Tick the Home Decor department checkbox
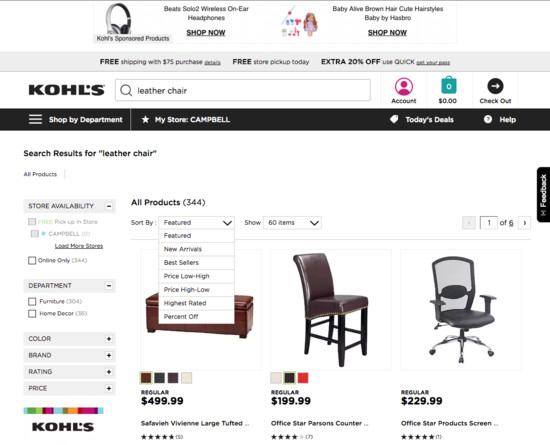This screenshot has height=445, width=550. [32, 313]
